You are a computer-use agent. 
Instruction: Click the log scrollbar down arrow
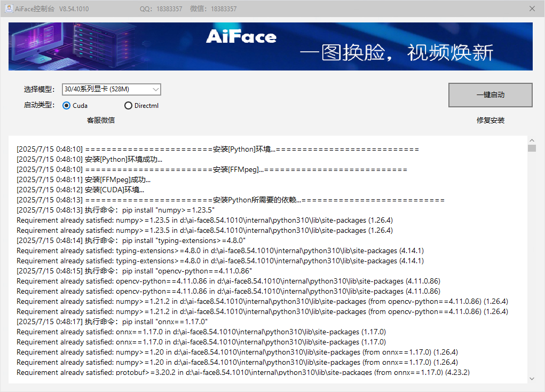532,379
